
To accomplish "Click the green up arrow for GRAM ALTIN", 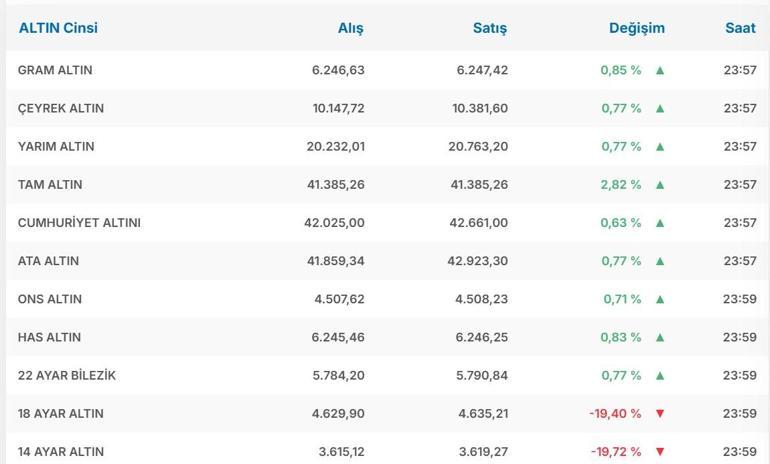I will [660, 70].
